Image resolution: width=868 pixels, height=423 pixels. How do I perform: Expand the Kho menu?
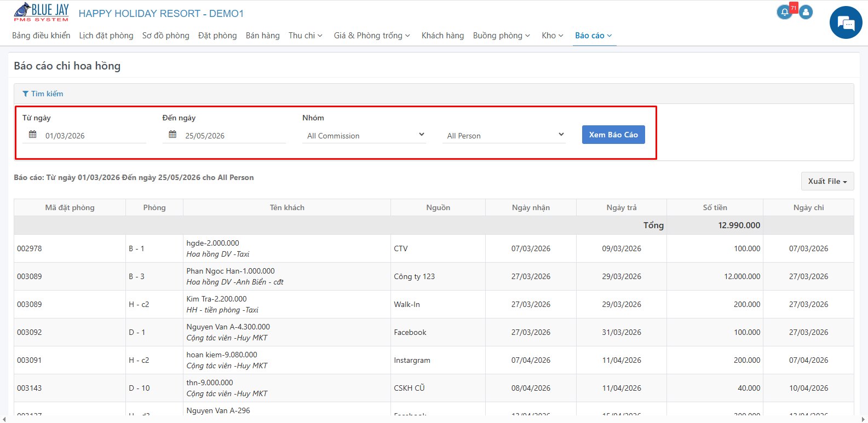pyautogui.click(x=553, y=36)
